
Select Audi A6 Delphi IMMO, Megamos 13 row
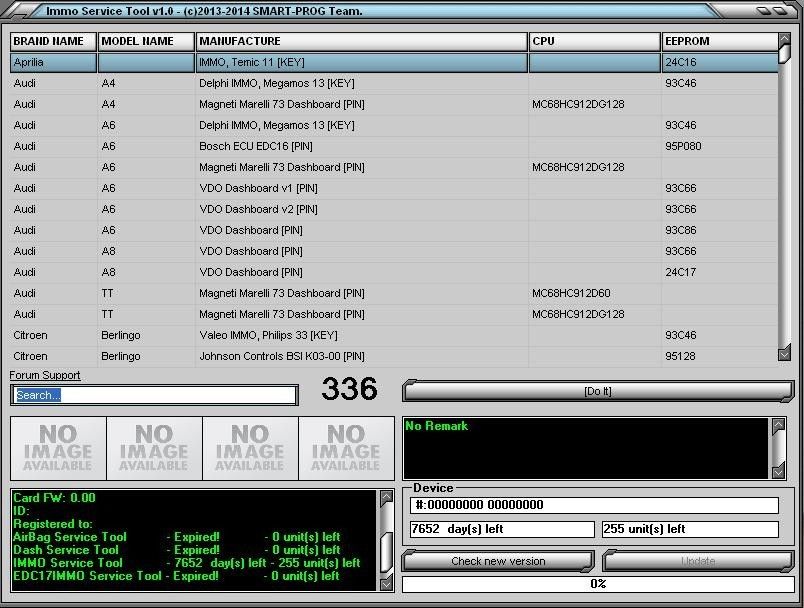coord(394,126)
